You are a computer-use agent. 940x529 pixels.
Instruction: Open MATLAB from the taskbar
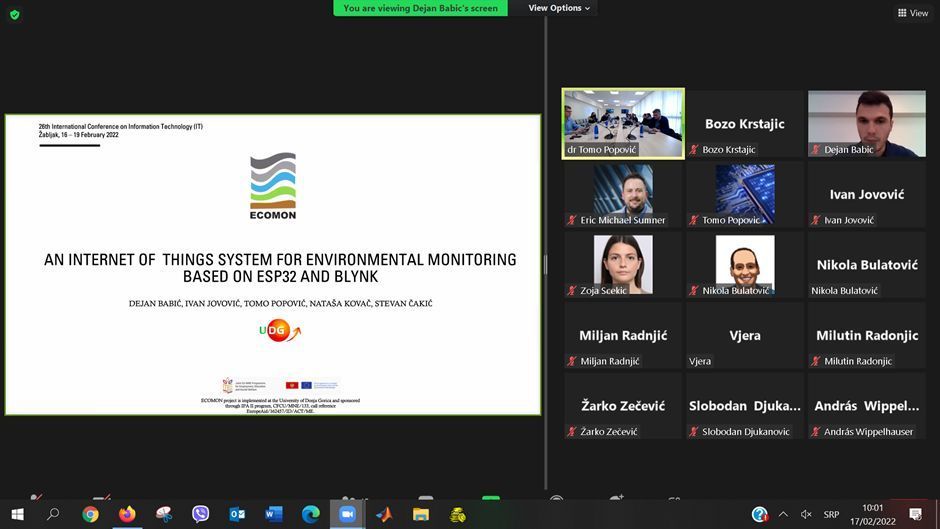(x=384, y=514)
